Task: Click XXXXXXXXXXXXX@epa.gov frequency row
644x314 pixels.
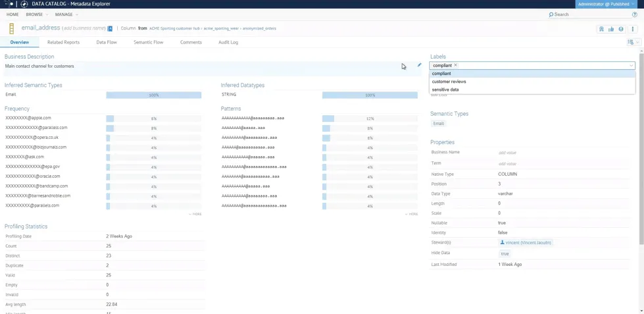Action: 103,167
